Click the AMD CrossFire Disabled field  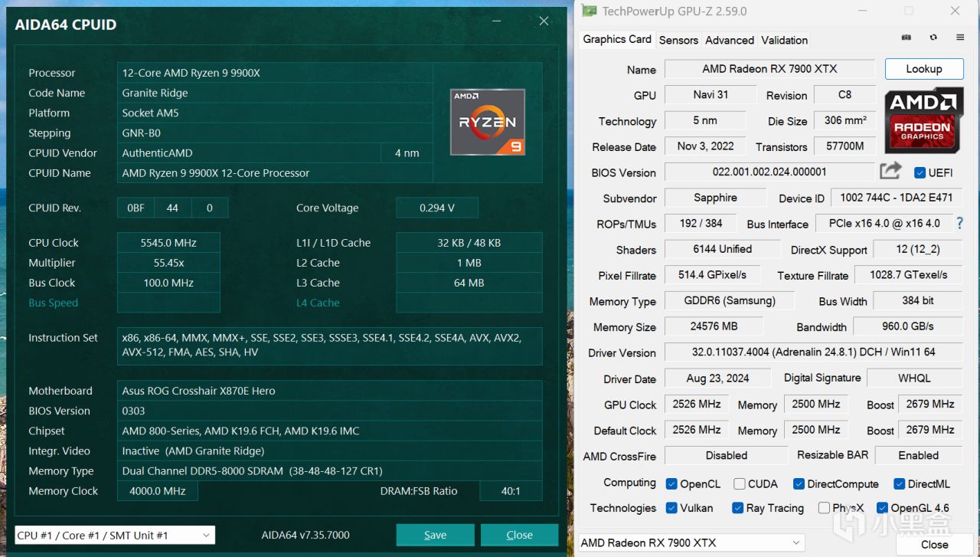click(726, 455)
